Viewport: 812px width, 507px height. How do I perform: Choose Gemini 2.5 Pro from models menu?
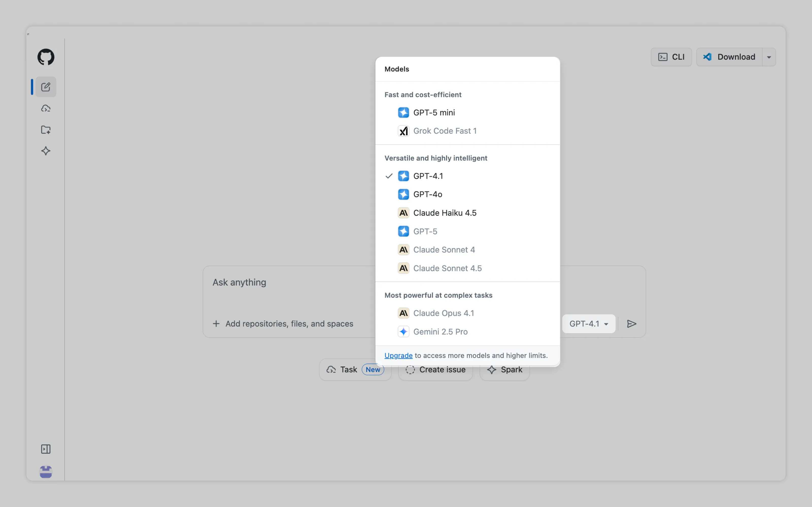pyautogui.click(x=440, y=332)
